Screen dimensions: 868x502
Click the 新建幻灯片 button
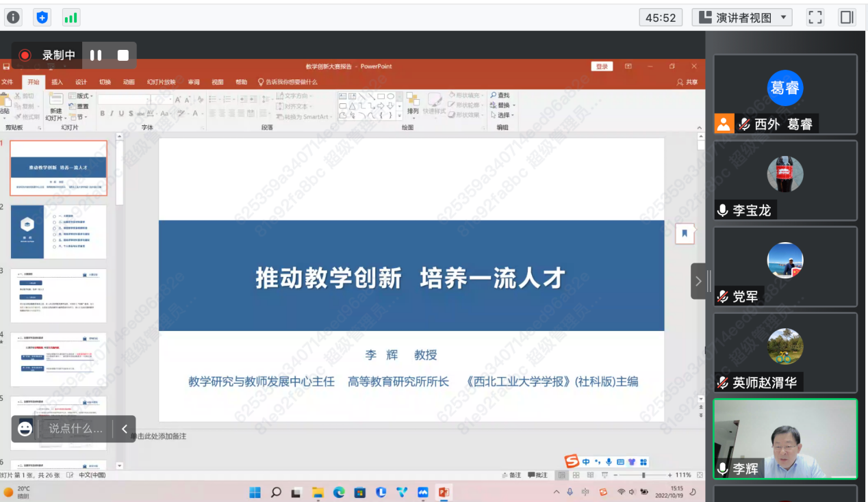55,107
